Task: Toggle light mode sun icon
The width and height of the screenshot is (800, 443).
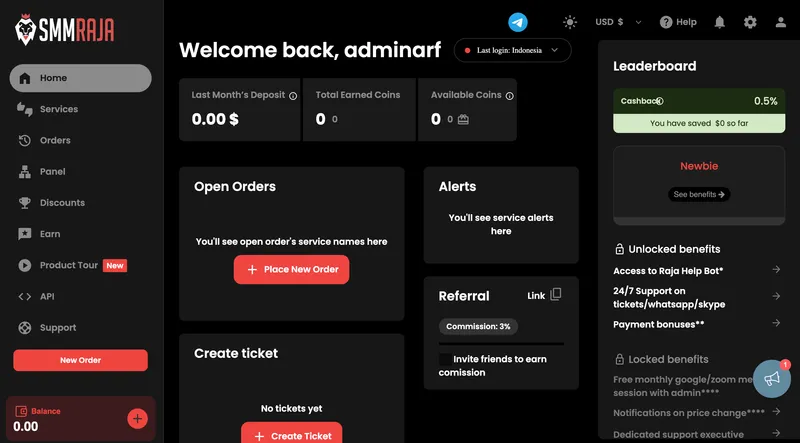Action: point(570,22)
